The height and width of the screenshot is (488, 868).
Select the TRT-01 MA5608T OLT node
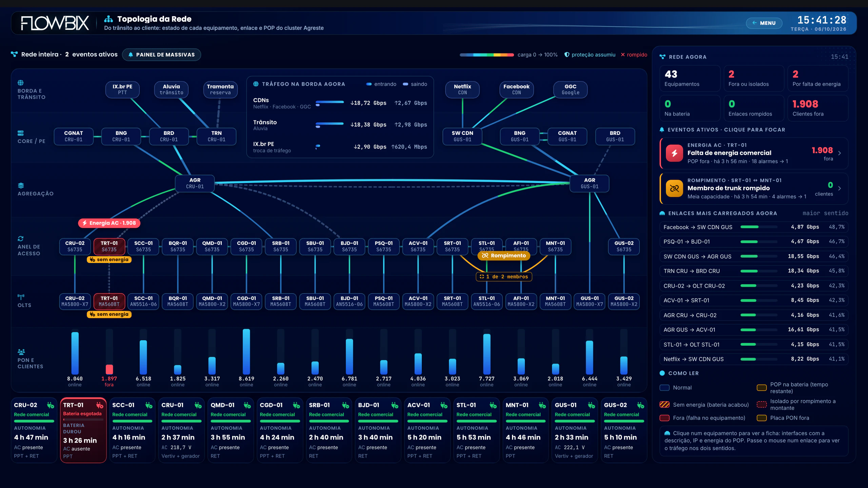(109, 301)
